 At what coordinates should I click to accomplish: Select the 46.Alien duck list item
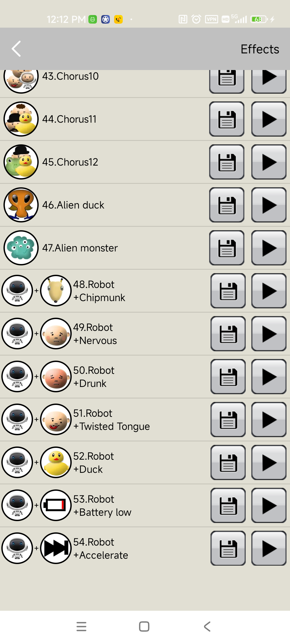coord(73,205)
